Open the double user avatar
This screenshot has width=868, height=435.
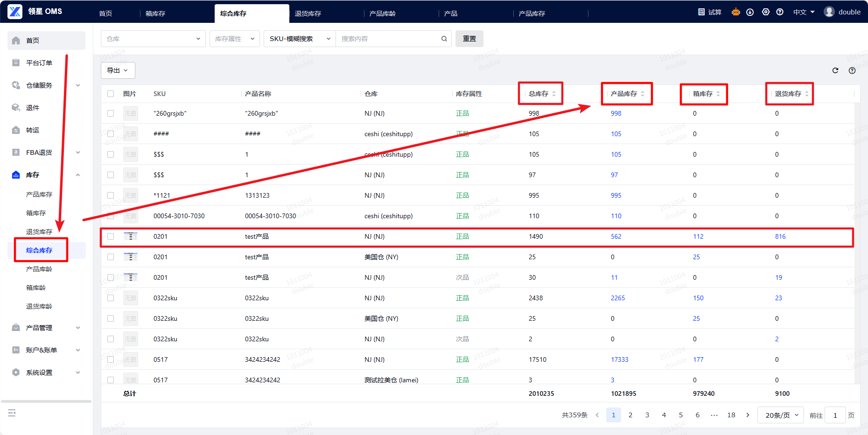[829, 12]
